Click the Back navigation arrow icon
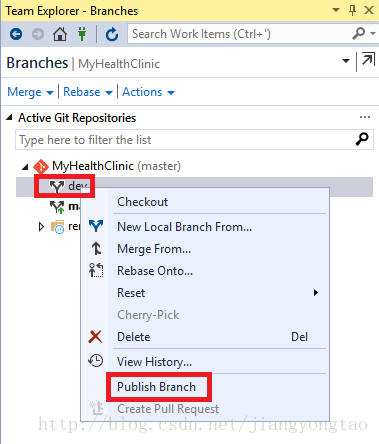379x444 pixels. [x=16, y=34]
